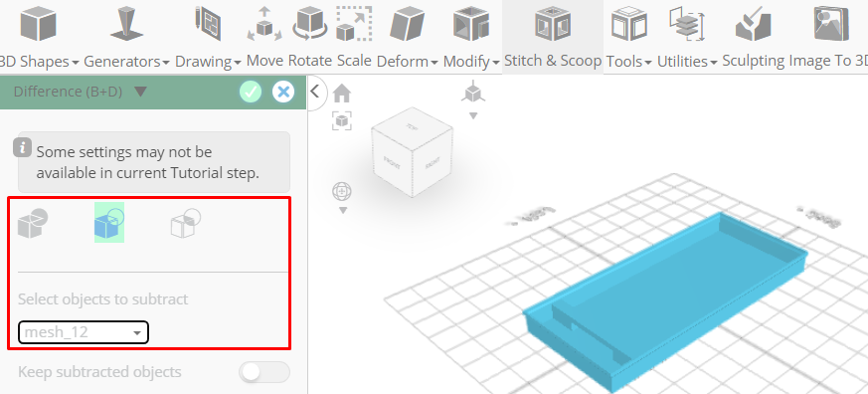Screen dimensions: 868x394
Task: Click the tutorial info icon
Action: (x=22, y=147)
